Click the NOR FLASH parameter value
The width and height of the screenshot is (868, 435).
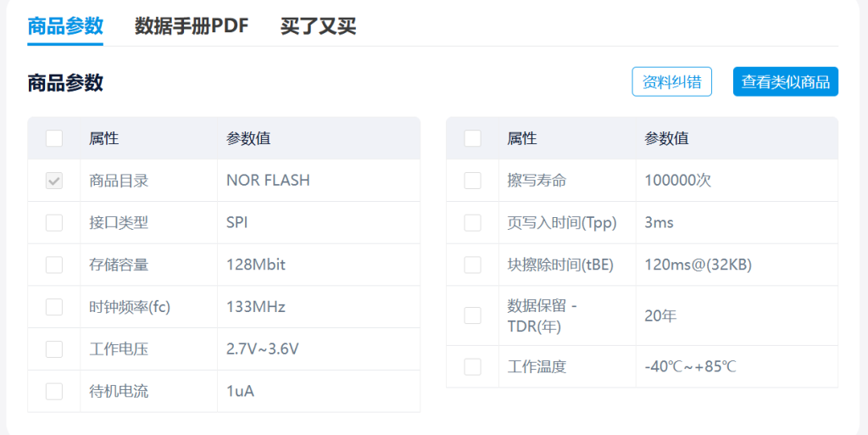tap(268, 181)
